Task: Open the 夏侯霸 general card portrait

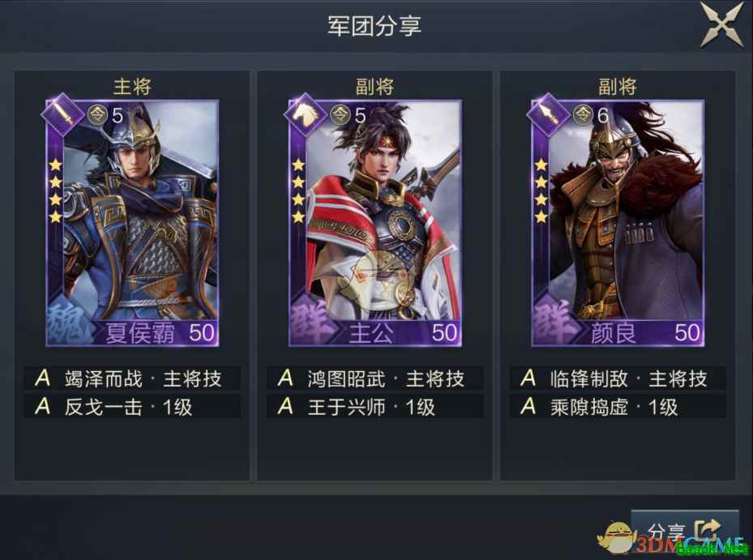Action: click(x=132, y=223)
